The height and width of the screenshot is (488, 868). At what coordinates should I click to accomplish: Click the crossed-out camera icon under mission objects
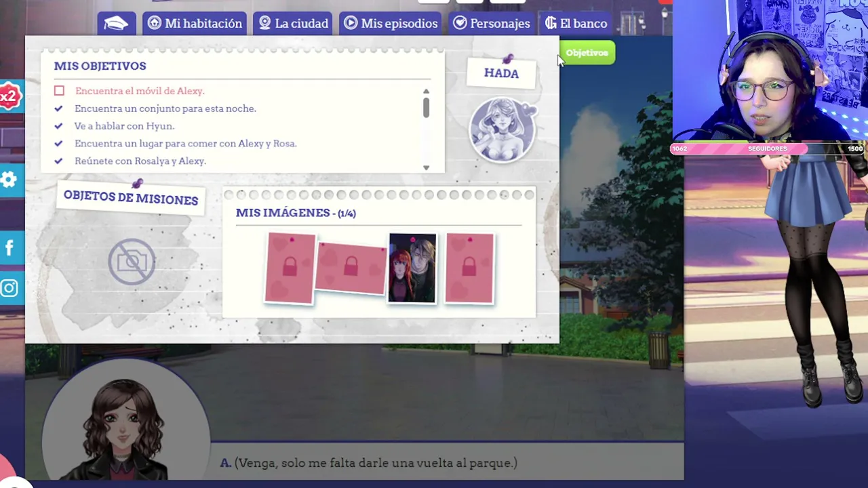coord(132,261)
